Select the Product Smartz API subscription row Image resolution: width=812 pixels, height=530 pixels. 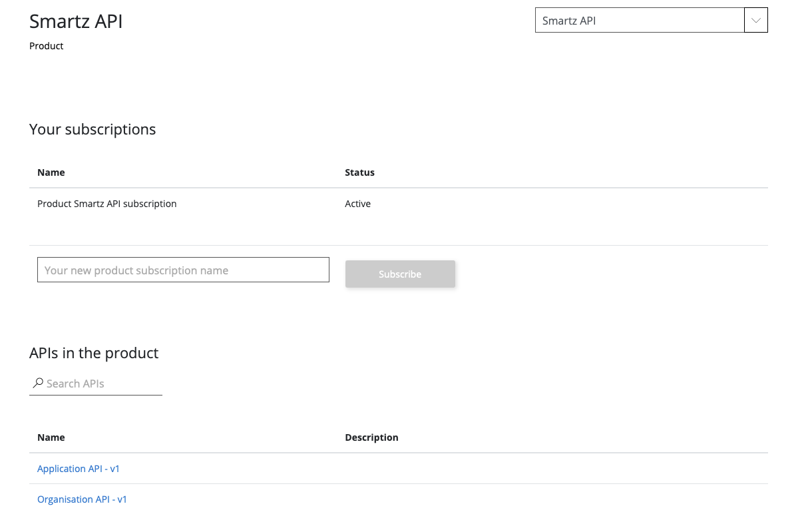107,204
